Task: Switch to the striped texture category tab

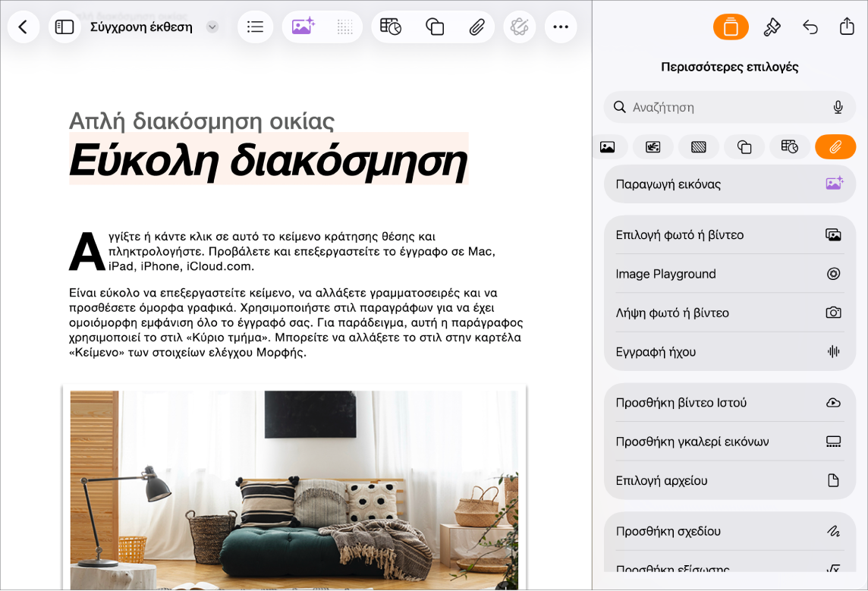Action: coord(699,147)
